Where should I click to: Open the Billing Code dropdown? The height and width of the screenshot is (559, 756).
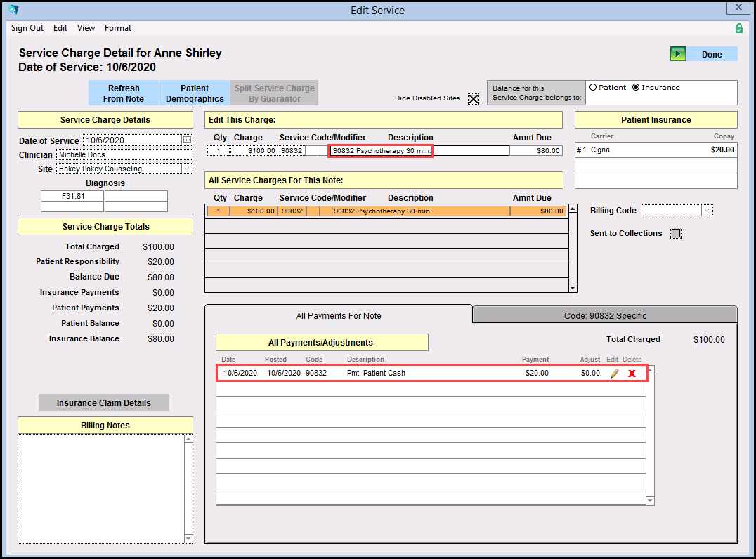coord(707,211)
